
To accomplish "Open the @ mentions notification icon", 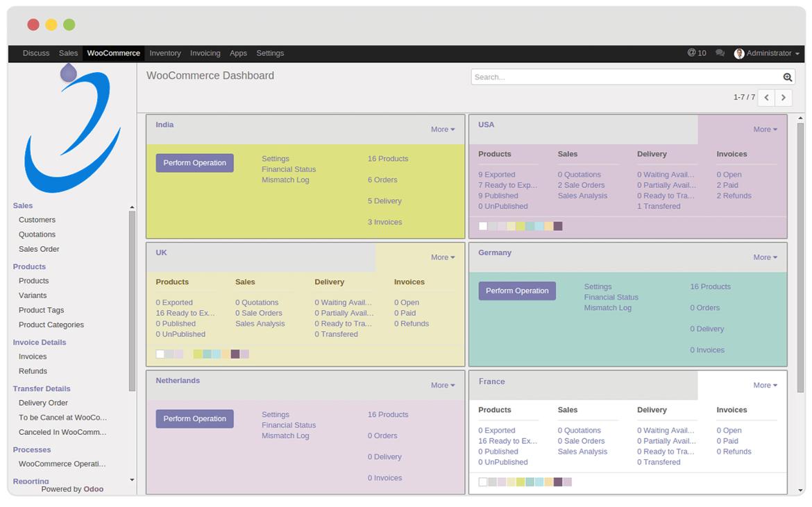I will click(x=696, y=53).
